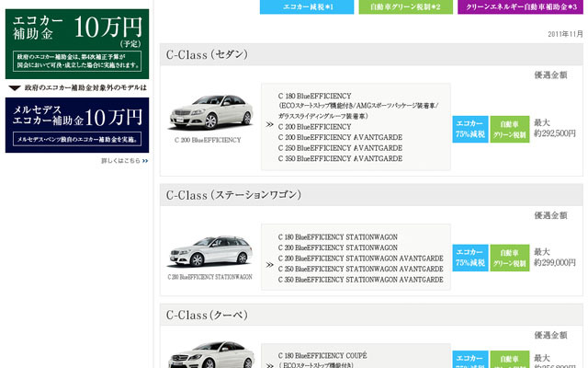Click the 2011年11月 date label
The image size is (588, 368).
[565, 34]
